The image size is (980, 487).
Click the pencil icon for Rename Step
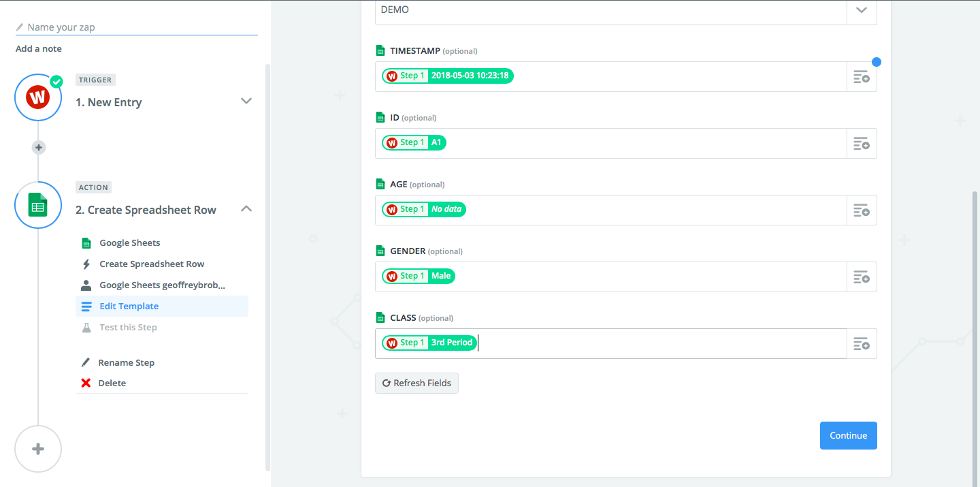(x=86, y=362)
